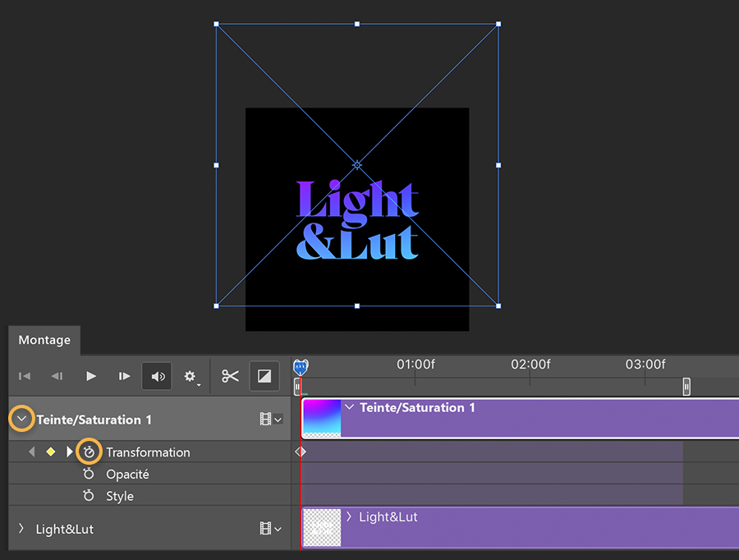Viewport: 739px width, 560px height.
Task: Open the timeline settings gear menu
Action: [190, 377]
